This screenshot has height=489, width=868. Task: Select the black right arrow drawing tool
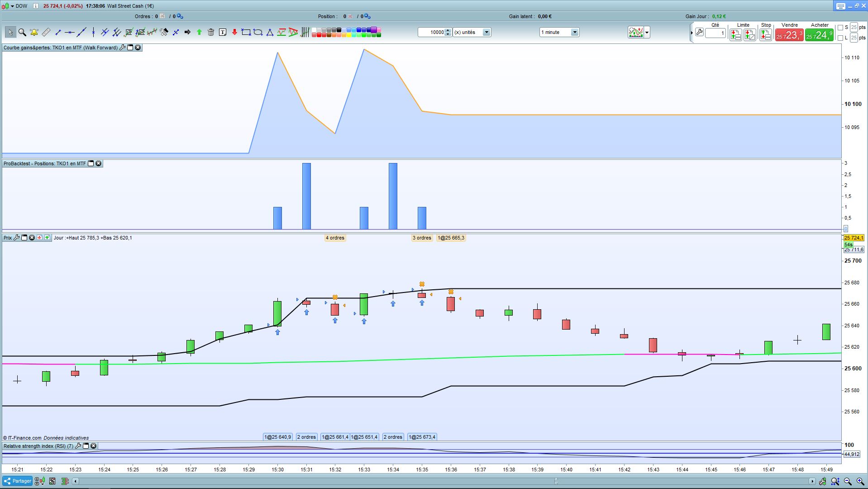click(x=187, y=32)
